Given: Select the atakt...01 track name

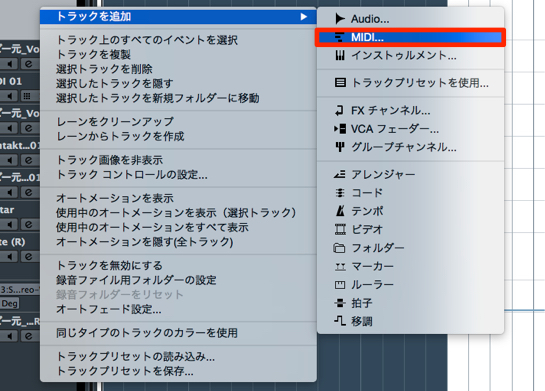Looking at the screenshot, I should pos(20,146).
